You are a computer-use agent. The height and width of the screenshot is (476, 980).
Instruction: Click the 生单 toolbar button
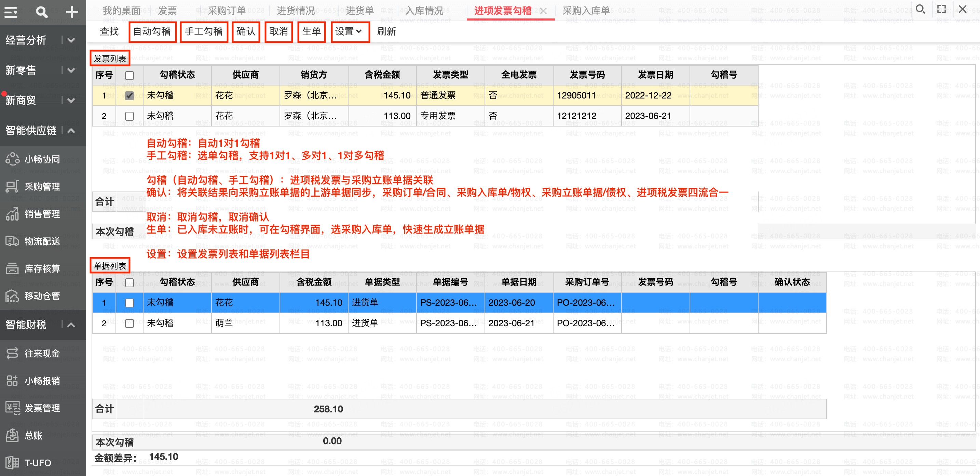pyautogui.click(x=312, y=31)
